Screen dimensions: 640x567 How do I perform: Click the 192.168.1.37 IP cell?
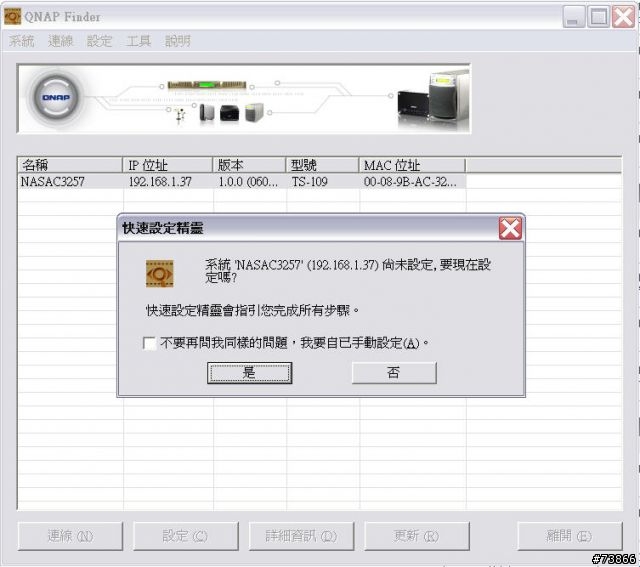click(x=160, y=182)
